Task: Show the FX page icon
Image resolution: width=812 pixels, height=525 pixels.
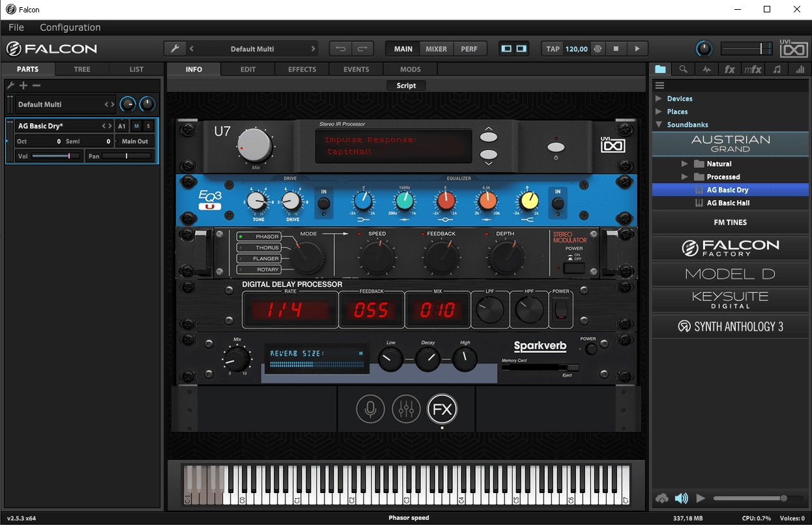Action: click(442, 409)
